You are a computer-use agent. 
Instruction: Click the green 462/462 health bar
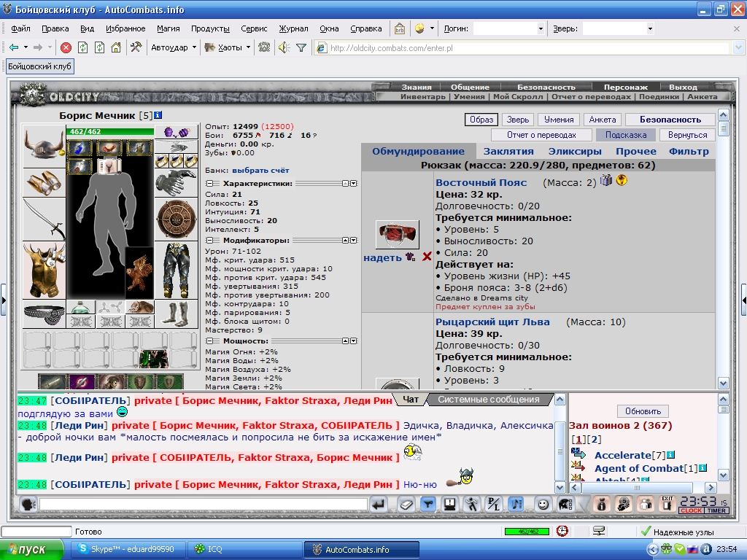tap(110, 131)
